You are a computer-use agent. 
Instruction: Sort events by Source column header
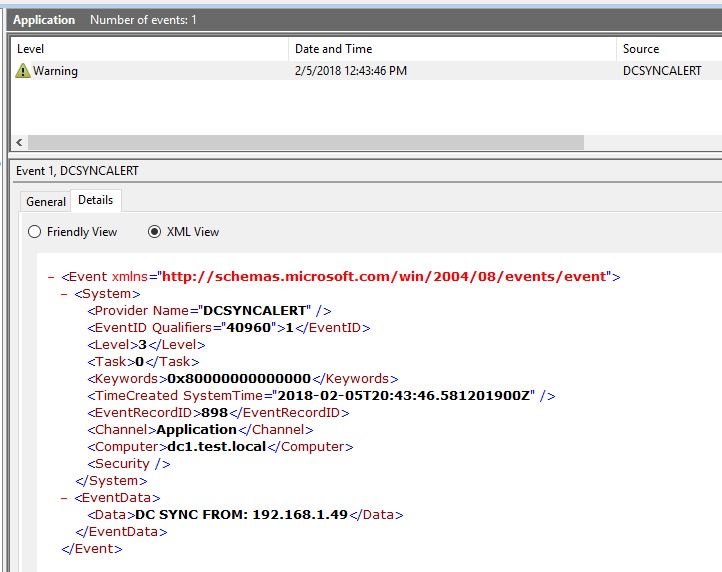click(669, 49)
